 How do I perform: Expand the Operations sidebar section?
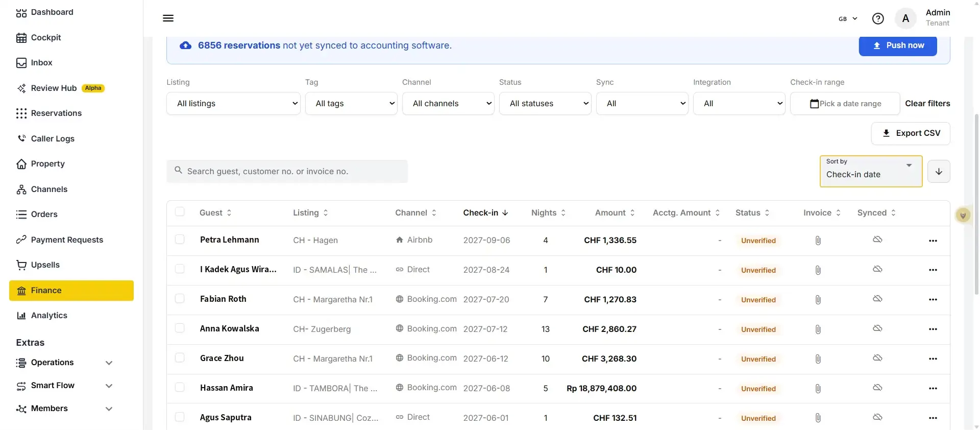(64, 363)
